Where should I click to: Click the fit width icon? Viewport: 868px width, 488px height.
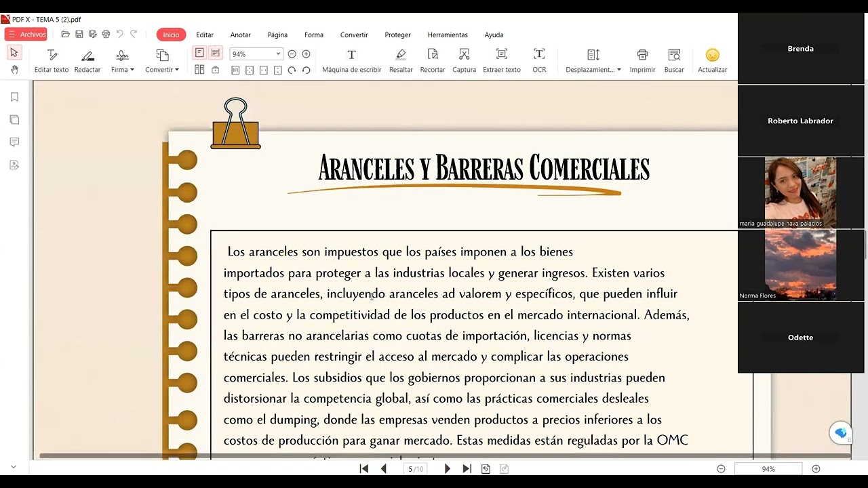(x=264, y=70)
